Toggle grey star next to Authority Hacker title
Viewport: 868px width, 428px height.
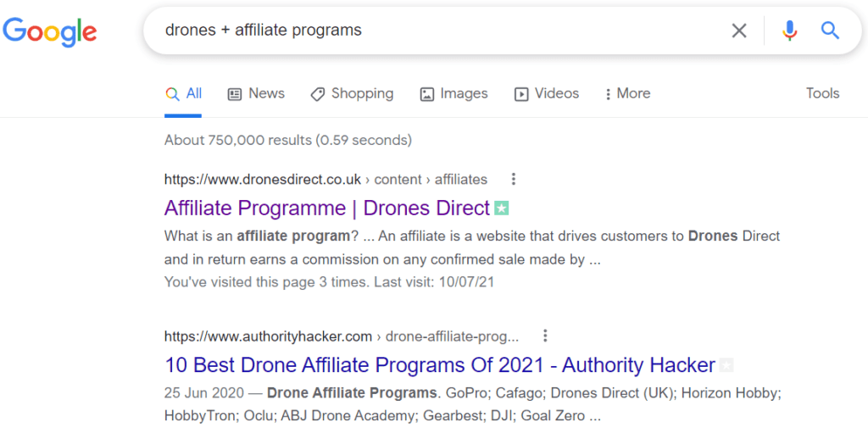tap(726, 365)
